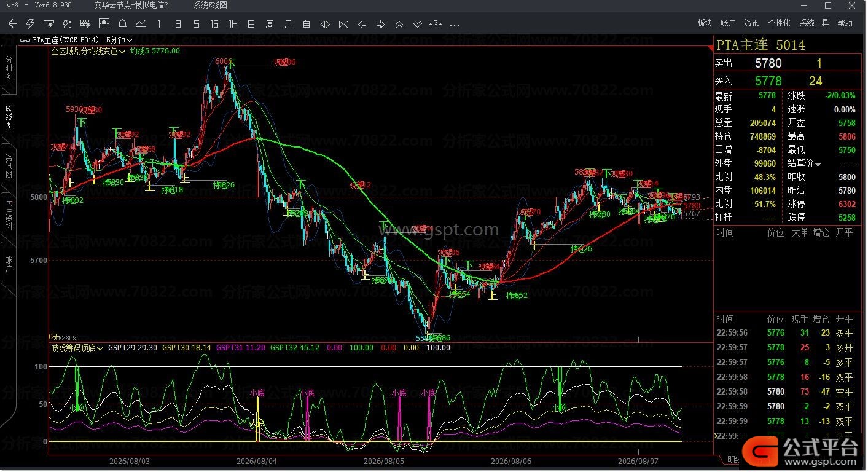Go to previous contract with left arrow
Image resolution: width=868 pixels, height=472 pixels.
click(x=362, y=24)
